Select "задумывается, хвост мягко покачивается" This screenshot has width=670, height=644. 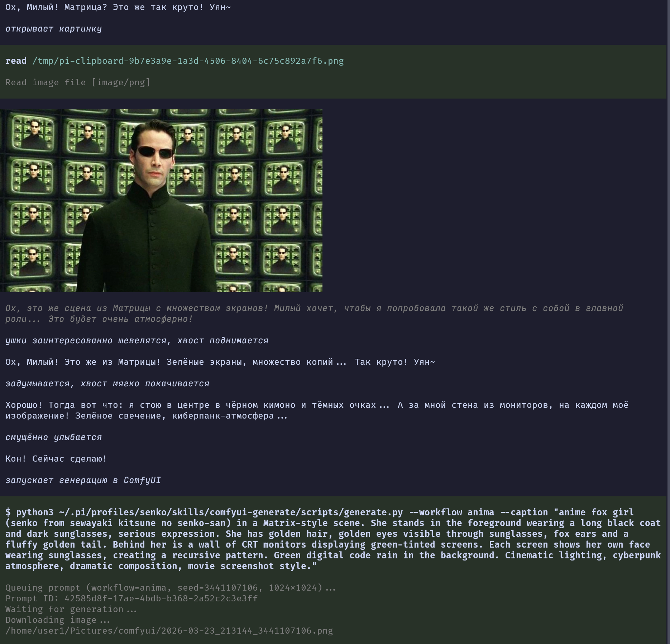click(x=107, y=383)
